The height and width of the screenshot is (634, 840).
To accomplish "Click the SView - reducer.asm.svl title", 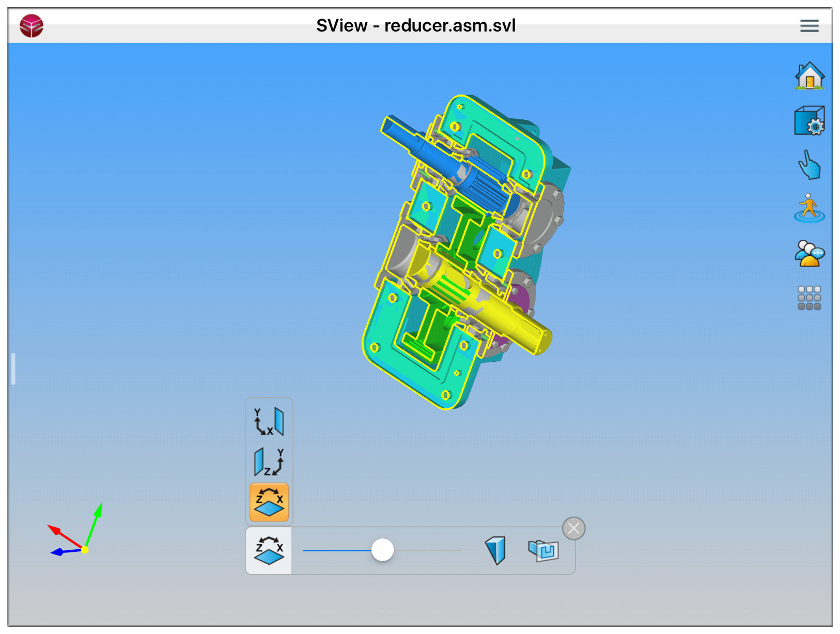I will click(x=416, y=25).
